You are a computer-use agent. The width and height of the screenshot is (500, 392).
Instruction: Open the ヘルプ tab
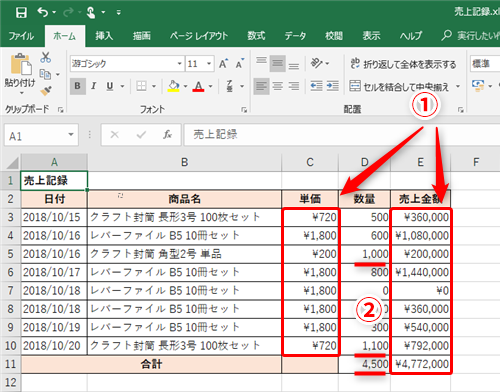pyautogui.click(x=411, y=36)
